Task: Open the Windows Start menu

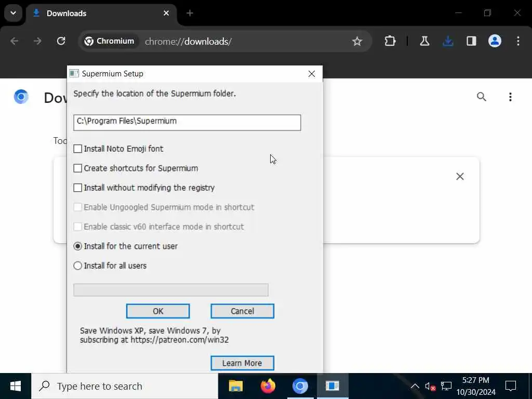Action: (16, 386)
